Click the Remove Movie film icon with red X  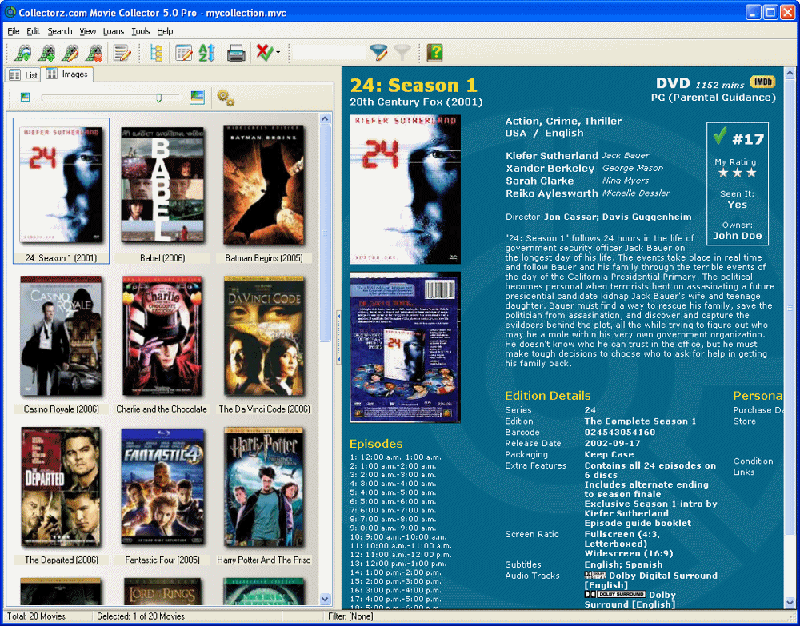[x=94, y=53]
